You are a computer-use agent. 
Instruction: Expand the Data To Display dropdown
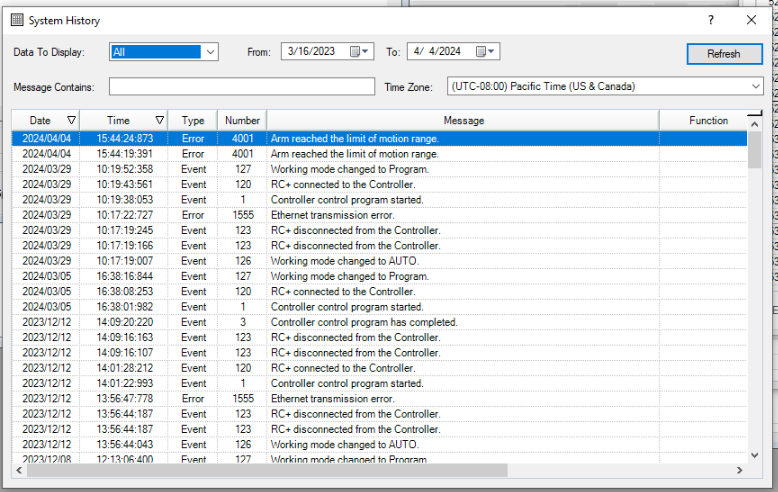coord(210,52)
